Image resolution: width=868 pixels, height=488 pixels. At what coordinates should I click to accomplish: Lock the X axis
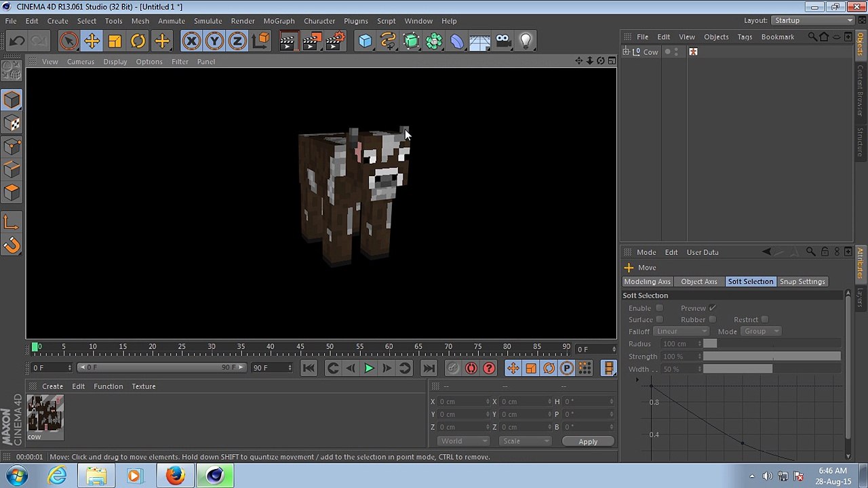click(191, 41)
